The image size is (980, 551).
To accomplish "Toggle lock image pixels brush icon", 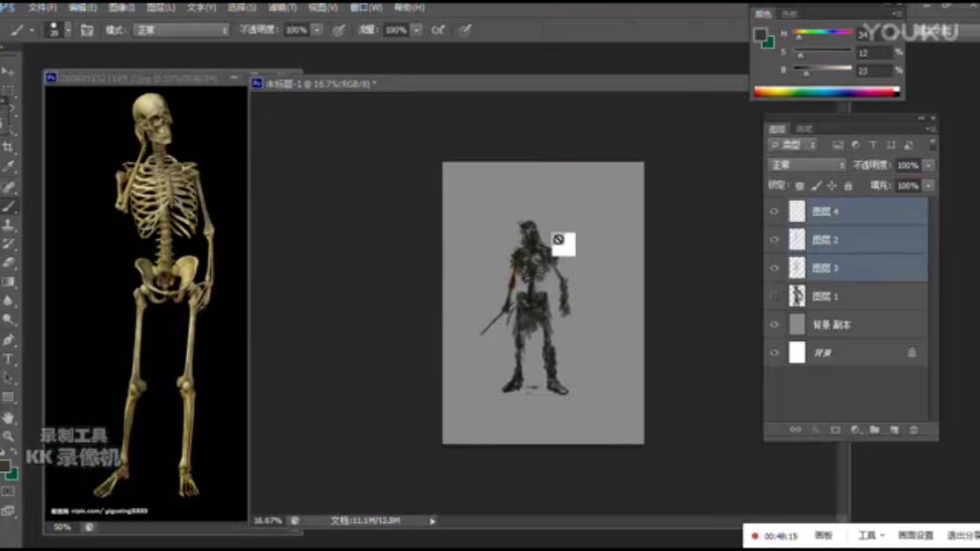I will click(817, 185).
